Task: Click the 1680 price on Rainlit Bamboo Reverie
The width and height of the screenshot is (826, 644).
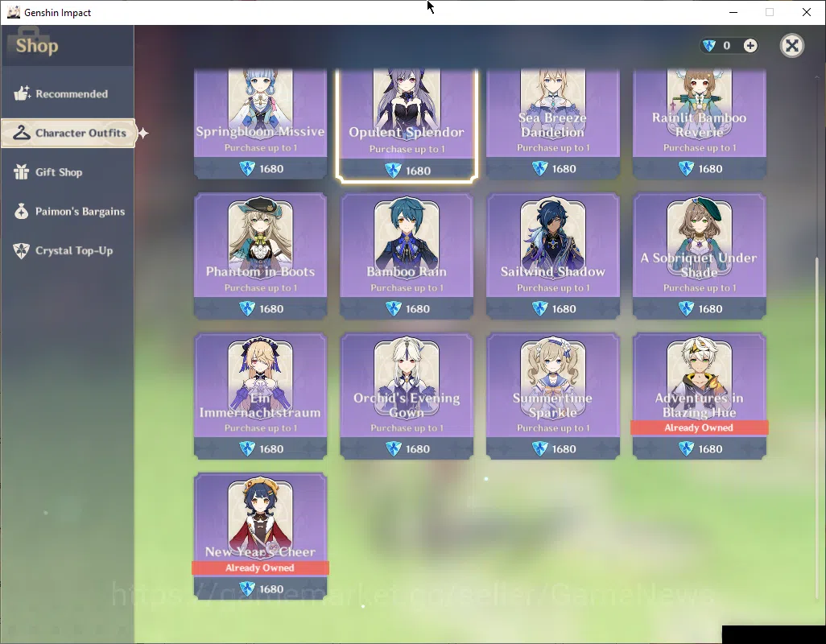Action: [710, 169]
